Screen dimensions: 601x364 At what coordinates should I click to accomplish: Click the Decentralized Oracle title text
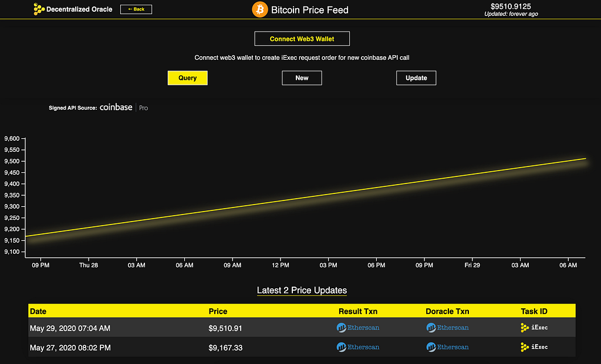click(79, 9)
